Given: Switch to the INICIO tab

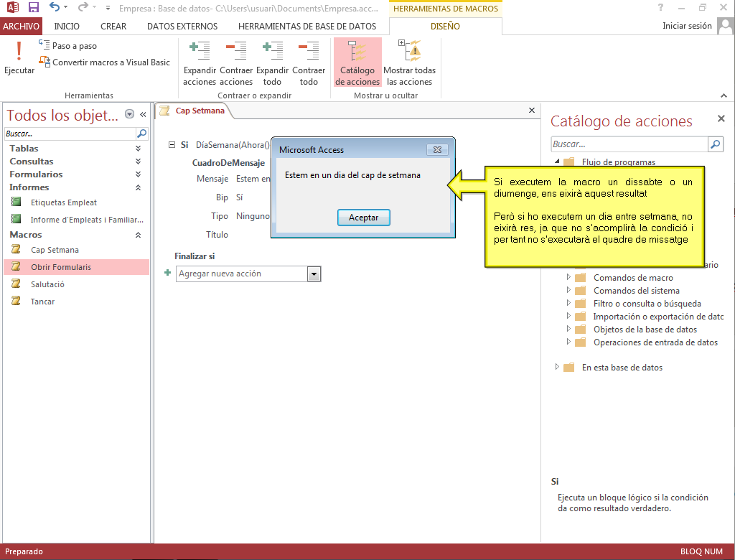Looking at the screenshot, I should click(67, 27).
